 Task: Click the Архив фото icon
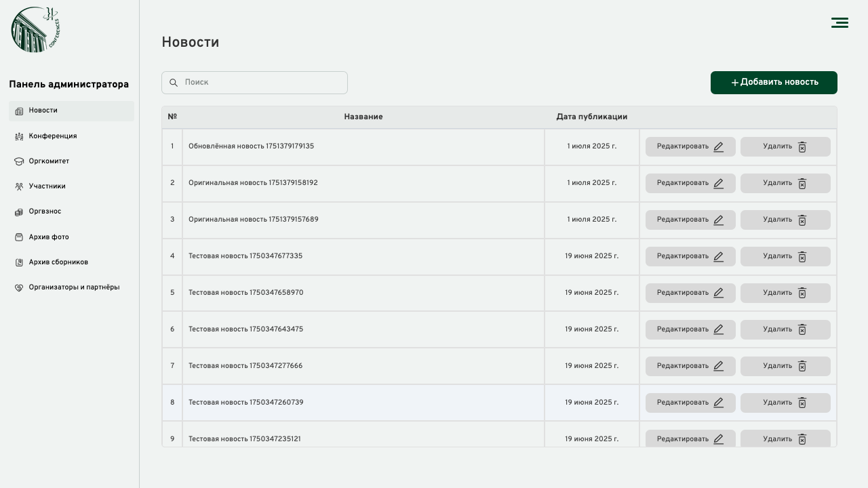coord(19,237)
